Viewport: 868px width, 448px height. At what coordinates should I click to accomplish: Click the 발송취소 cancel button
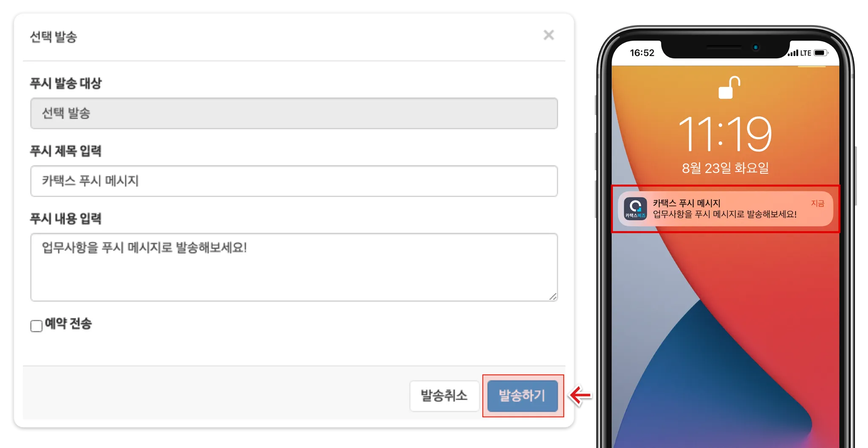tap(444, 396)
